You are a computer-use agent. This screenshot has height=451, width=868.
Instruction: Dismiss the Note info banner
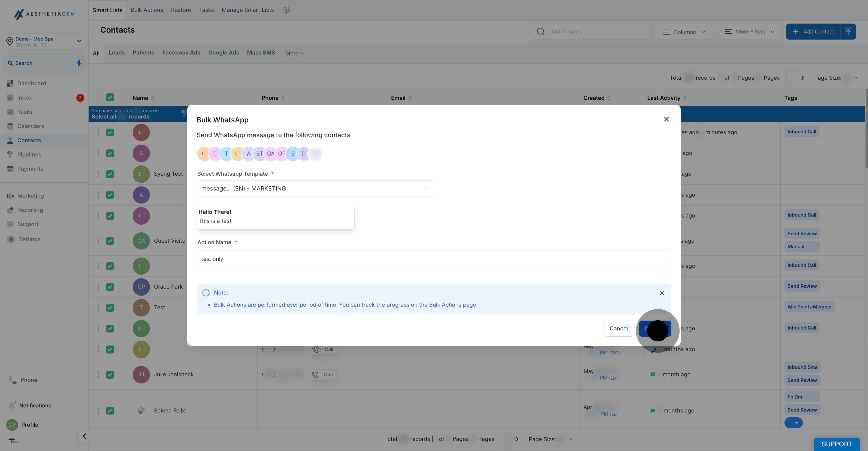point(662,293)
